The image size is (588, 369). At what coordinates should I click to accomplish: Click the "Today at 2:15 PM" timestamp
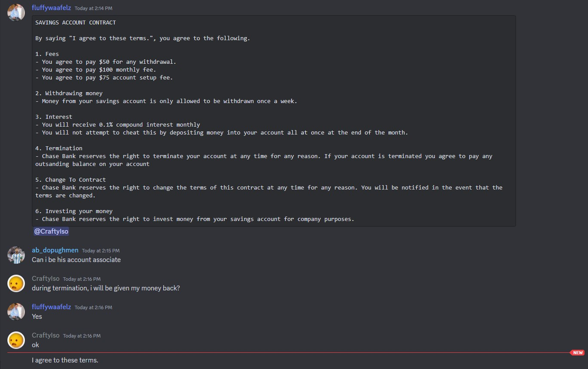[x=101, y=251]
